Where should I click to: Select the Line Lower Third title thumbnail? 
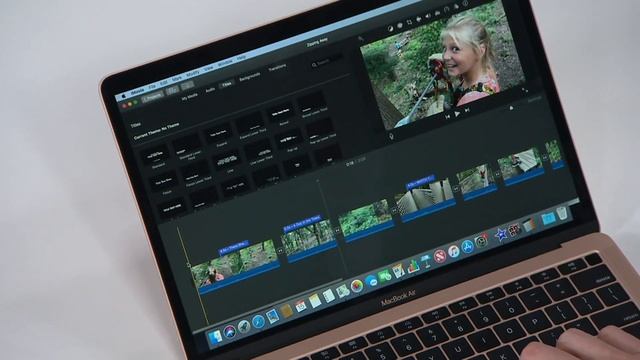tap(258, 149)
